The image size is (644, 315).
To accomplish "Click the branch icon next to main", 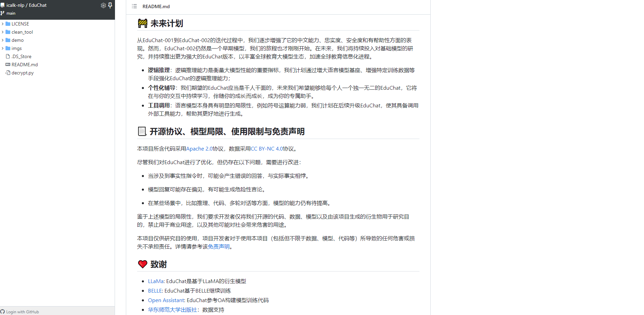I will point(3,13).
